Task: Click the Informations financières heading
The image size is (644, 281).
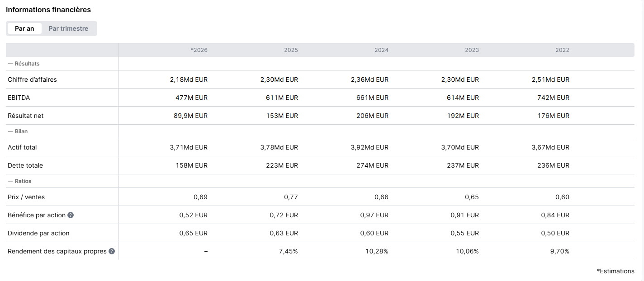Action: point(48,9)
